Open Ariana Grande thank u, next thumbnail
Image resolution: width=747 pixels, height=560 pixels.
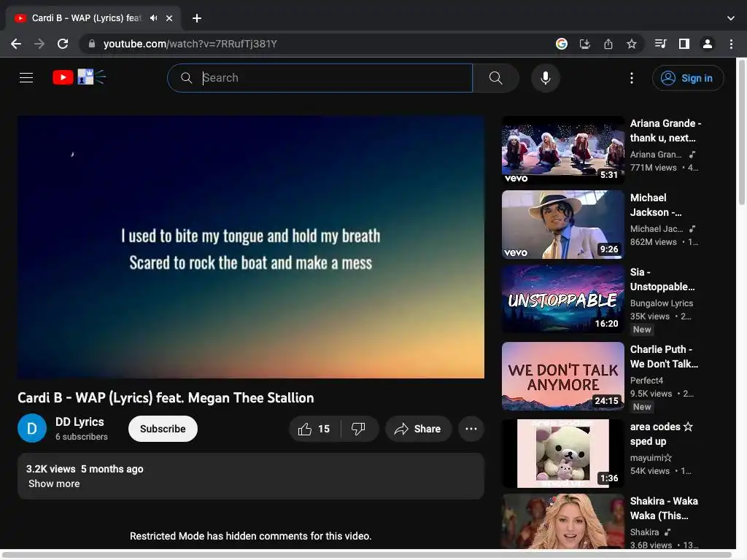[562, 150]
